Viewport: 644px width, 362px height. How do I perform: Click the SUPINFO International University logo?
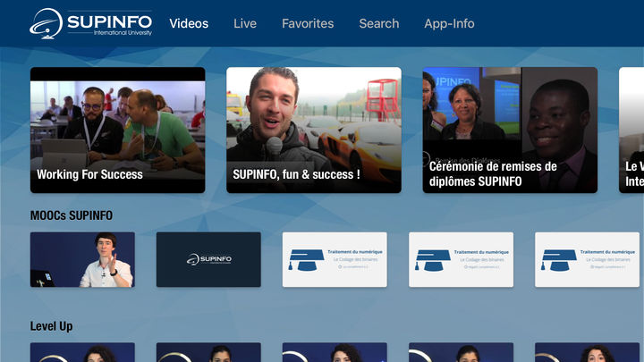[90, 23]
